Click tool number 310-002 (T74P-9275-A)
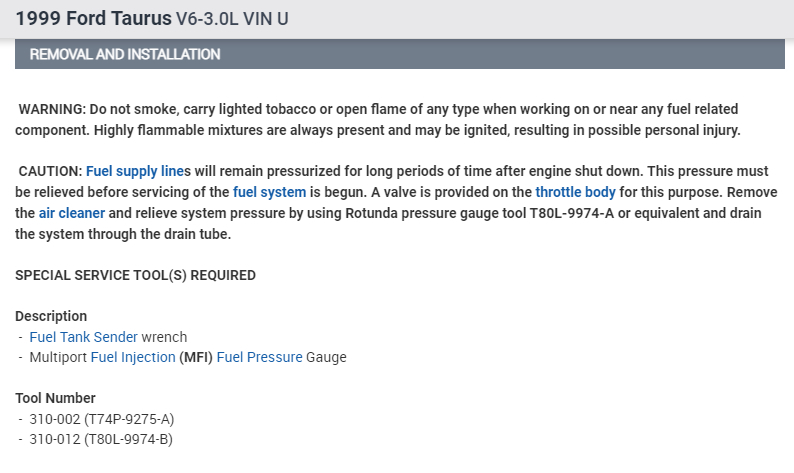The height and width of the screenshot is (473, 794). pyautogui.click(x=102, y=419)
